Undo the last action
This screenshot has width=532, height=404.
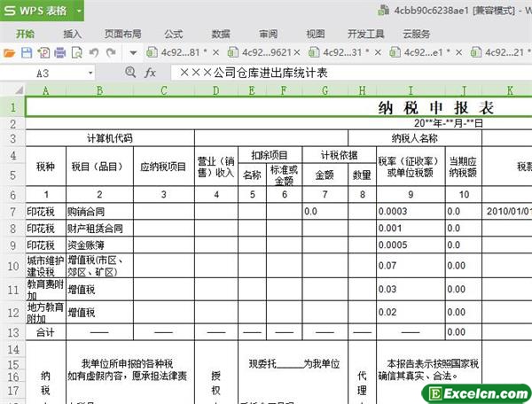coord(94,52)
